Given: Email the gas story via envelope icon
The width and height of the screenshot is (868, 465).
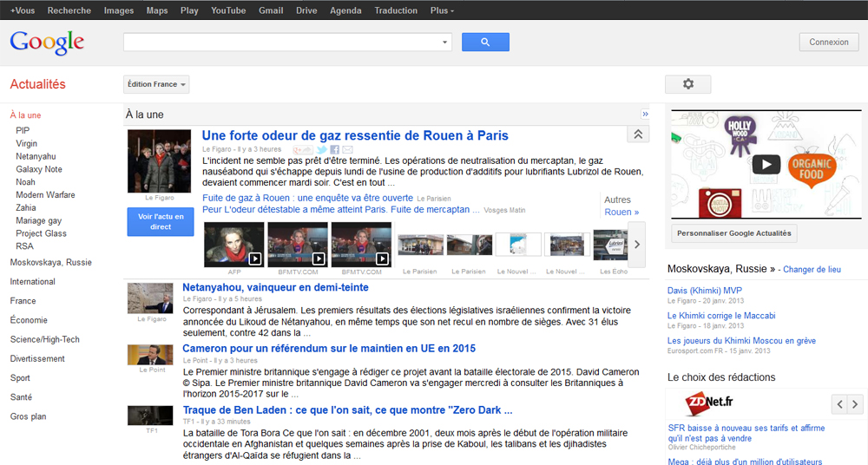Looking at the screenshot, I should click(347, 150).
